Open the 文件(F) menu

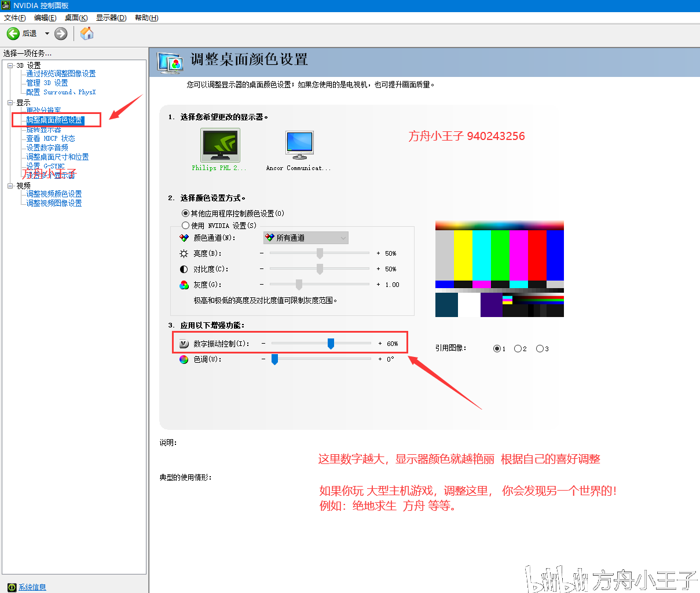(15, 18)
